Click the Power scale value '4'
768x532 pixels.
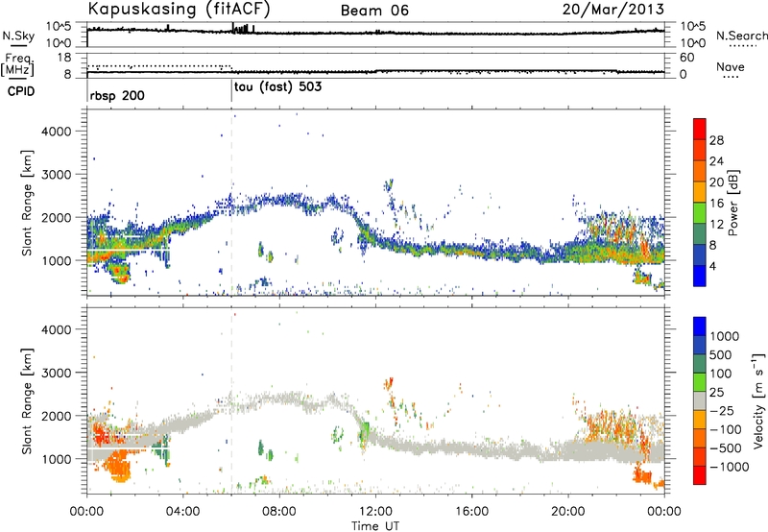coord(713,267)
